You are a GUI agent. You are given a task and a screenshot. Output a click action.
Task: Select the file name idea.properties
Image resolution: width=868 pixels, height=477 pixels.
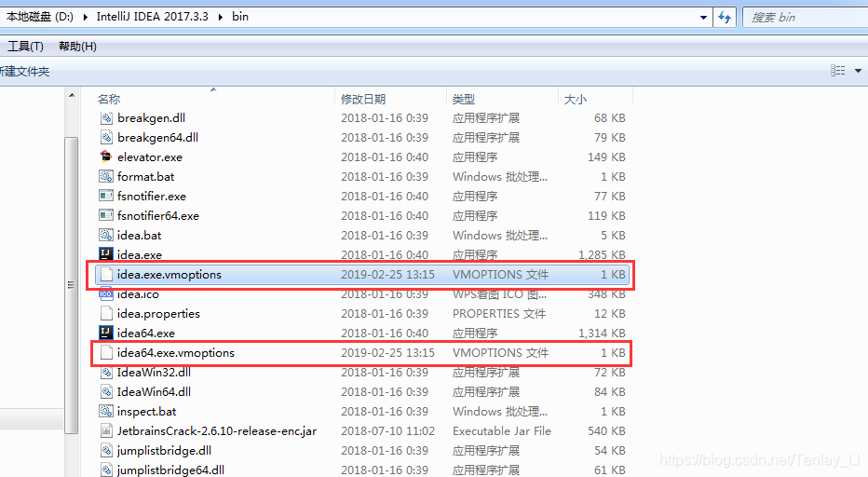point(159,314)
